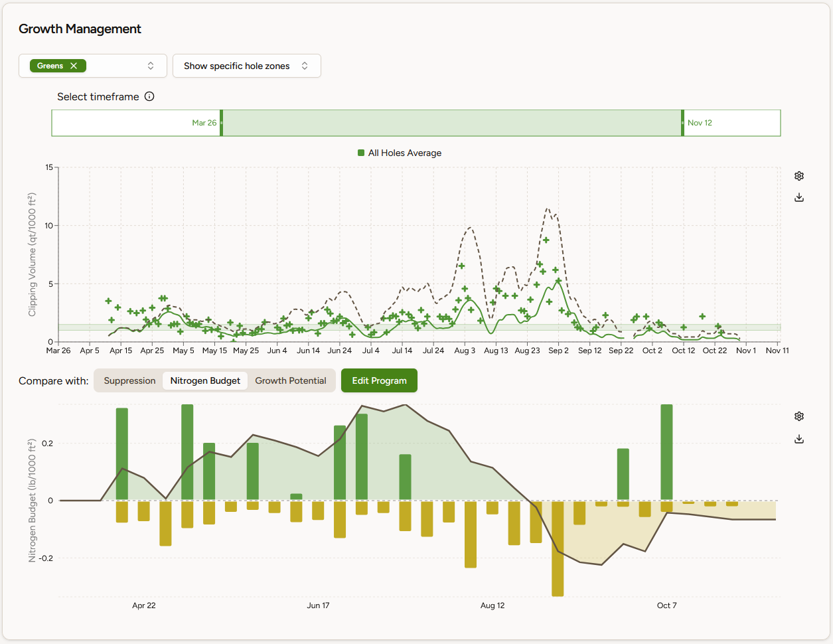Open the settings gear on the nitrogen budget chart
Screen dimensions: 833x644
pos(799,416)
